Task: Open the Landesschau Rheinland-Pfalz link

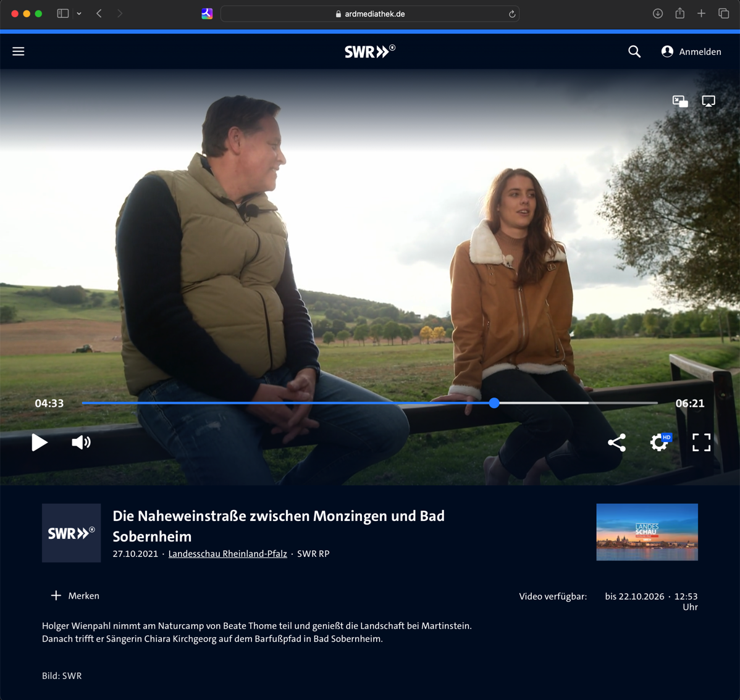Action: [227, 554]
